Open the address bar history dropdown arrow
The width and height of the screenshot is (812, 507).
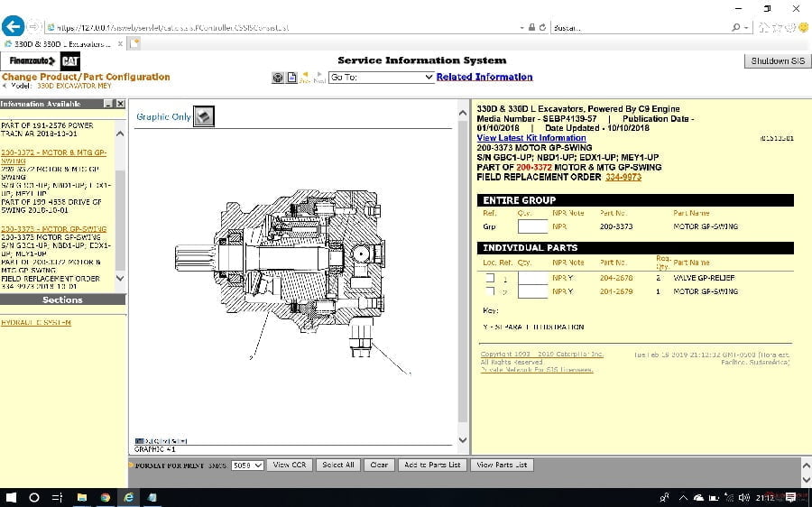(x=522, y=27)
